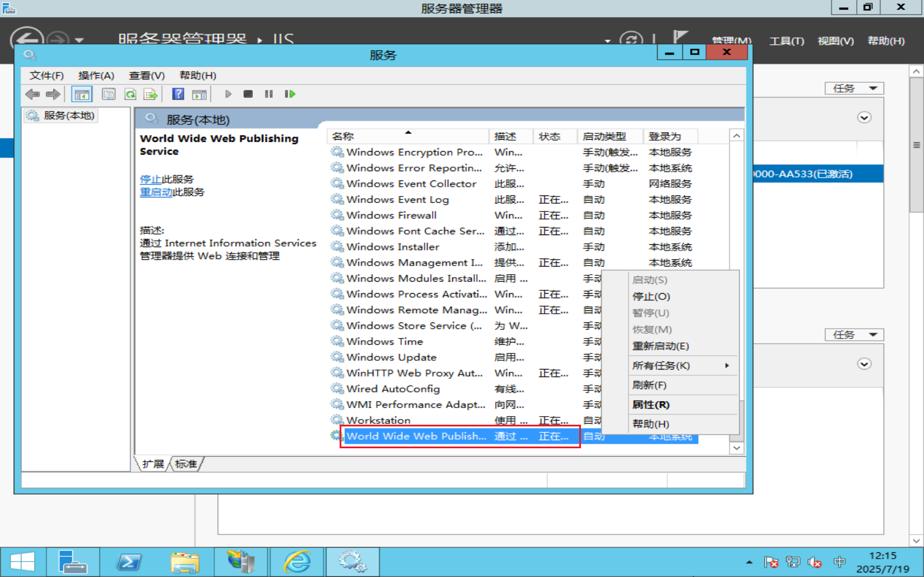Export the service list via the export icon
Screen dimensions: 924x577
click(151, 94)
